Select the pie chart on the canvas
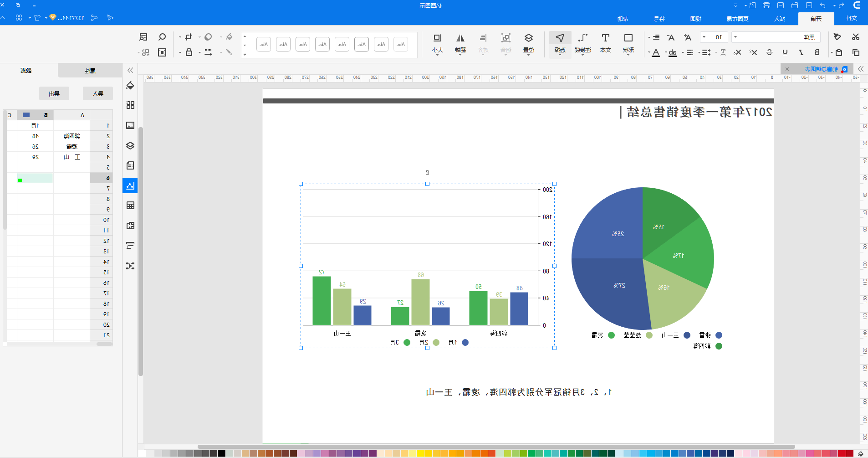This screenshot has height=458, width=868. pyautogui.click(x=643, y=258)
